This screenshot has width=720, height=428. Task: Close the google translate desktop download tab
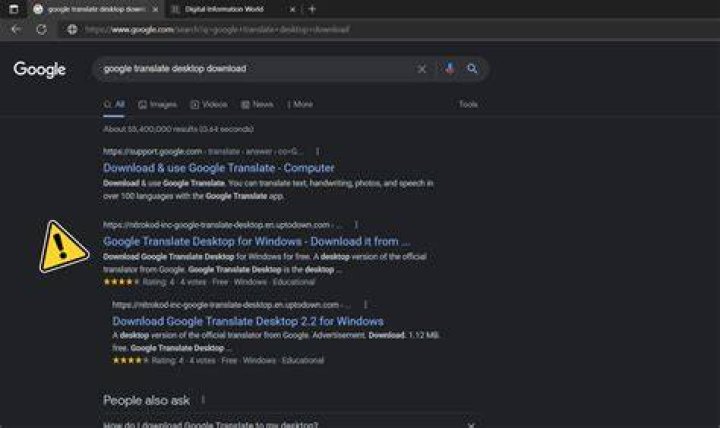[x=155, y=9]
